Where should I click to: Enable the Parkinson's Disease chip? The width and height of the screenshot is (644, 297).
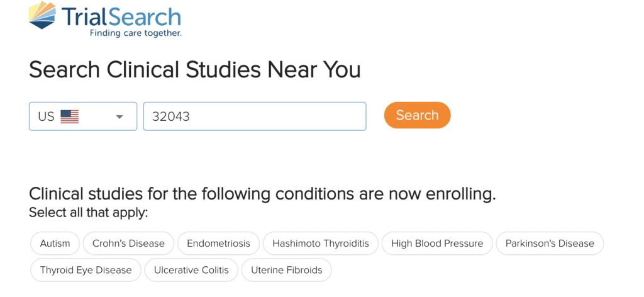[550, 244]
